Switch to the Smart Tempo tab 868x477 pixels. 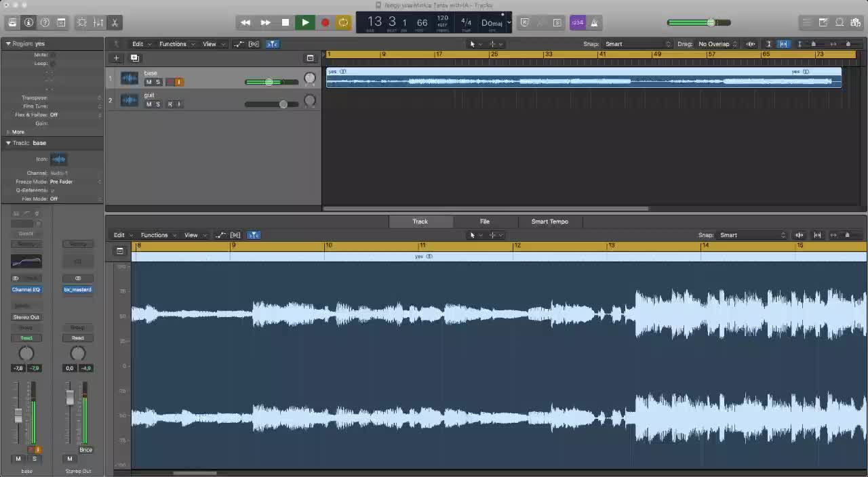point(550,222)
